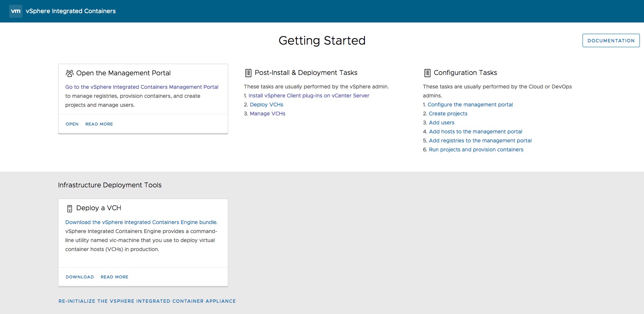Re-initialize the vSphere Integrated Container Appliance
This screenshot has height=314, width=644.
point(147,301)
